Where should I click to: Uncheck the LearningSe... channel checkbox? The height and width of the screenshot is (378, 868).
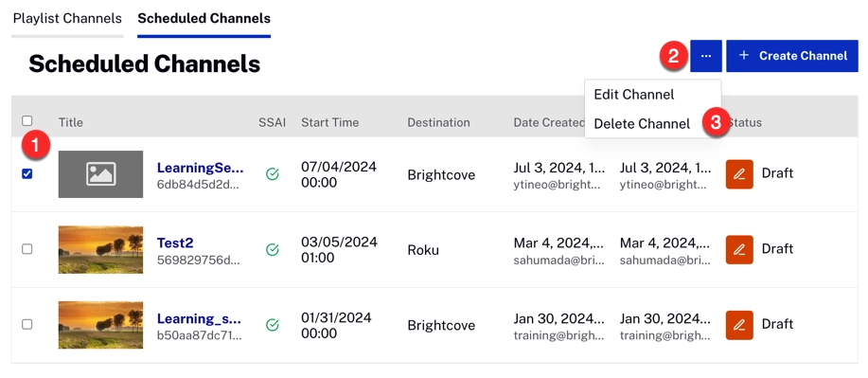tap(27, 174)
